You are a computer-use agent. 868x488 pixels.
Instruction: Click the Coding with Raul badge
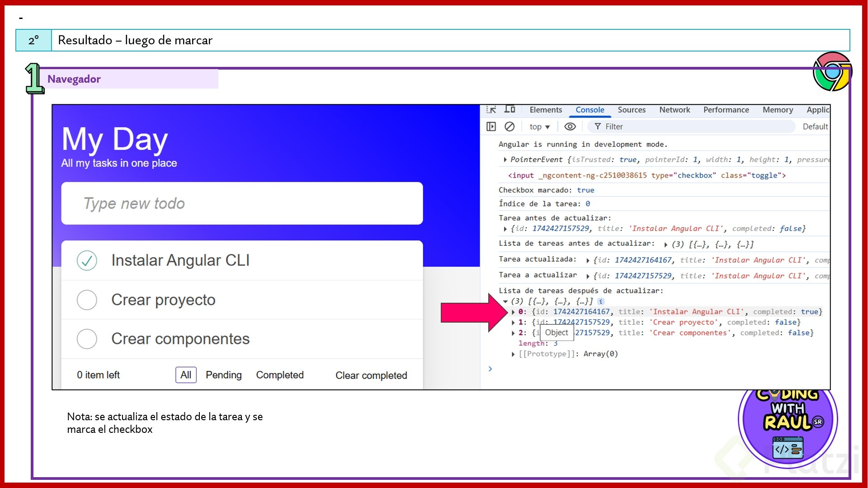(x=788, y=422)
